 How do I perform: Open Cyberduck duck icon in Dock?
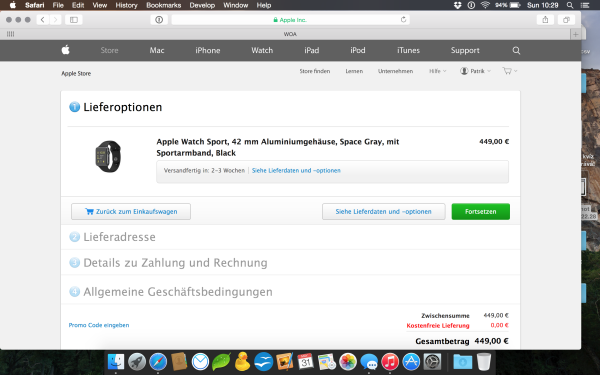(x=242, y=362)
